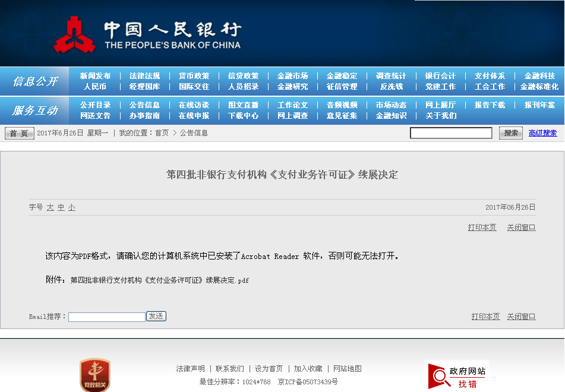Select medium font size 中
Viewport: 565px width, 392px height.
(x=61, y=207)
